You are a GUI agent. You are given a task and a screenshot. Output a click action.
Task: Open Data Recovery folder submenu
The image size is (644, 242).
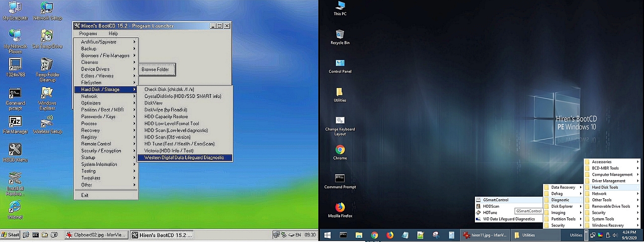tap(562, 187)
